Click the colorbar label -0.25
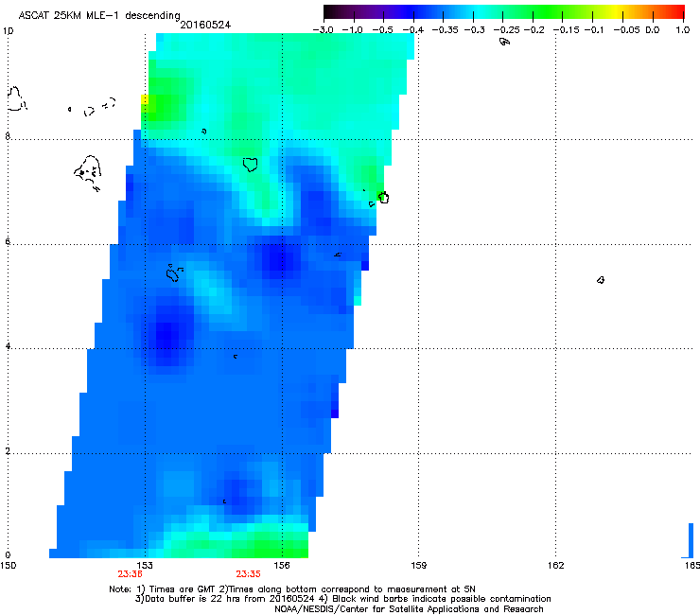The height and width of the screenshot is (615, 700). coord(507,30)
